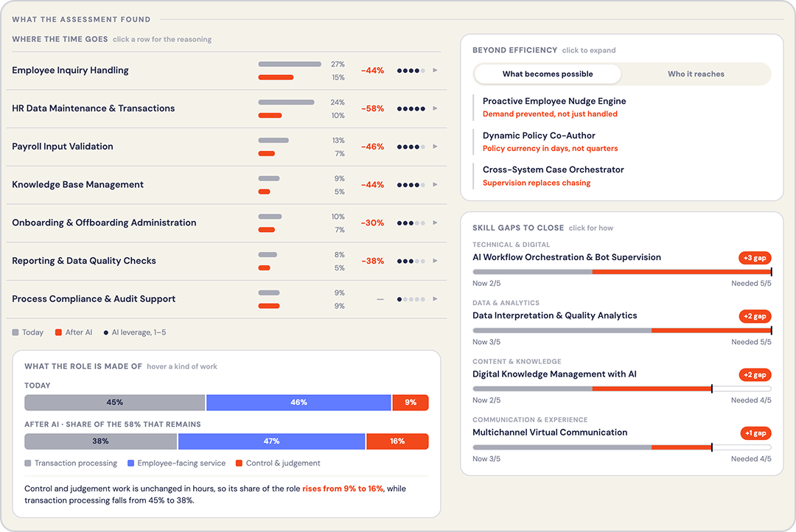796x532 pixels.
Task: Click AI leverage dots for Process Compliance
Action: (411, 299)
